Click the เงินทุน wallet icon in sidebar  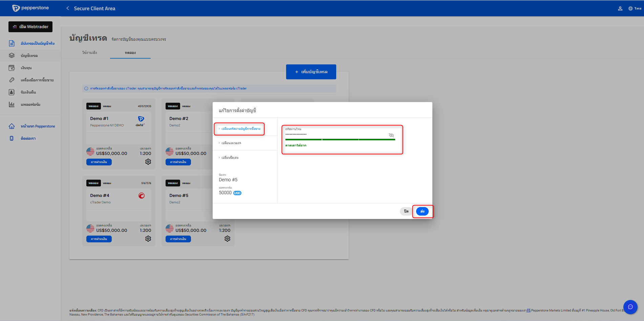[12, 68]
